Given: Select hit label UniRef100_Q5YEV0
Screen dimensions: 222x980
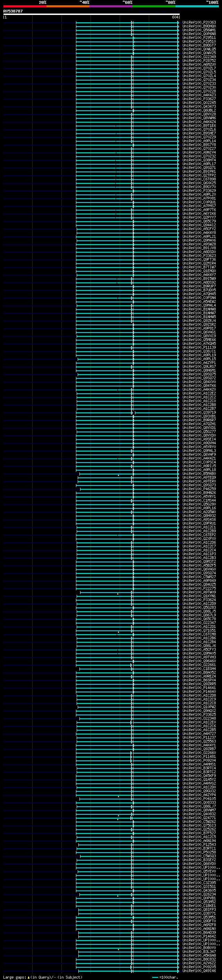Looking at the screenshot, I should [199, 871].
